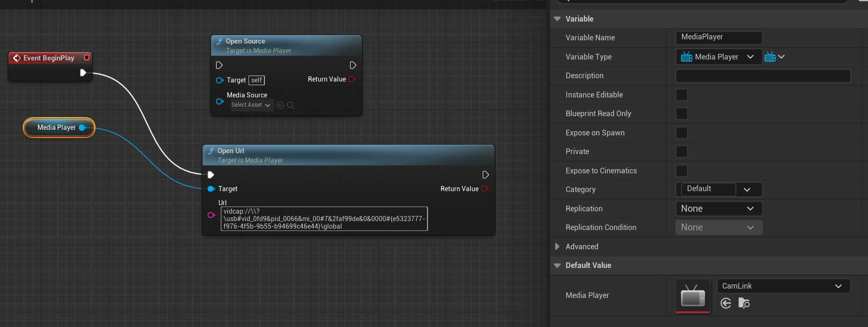Open Variable Type Media Player dropdown
868x327 pixels.
click(x=718, y=57)
